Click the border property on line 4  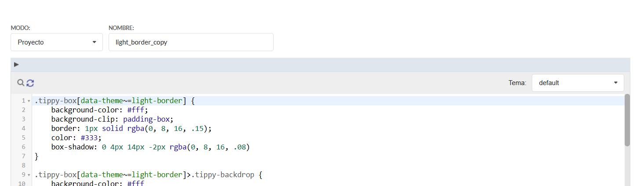click(x=63, y=129)
